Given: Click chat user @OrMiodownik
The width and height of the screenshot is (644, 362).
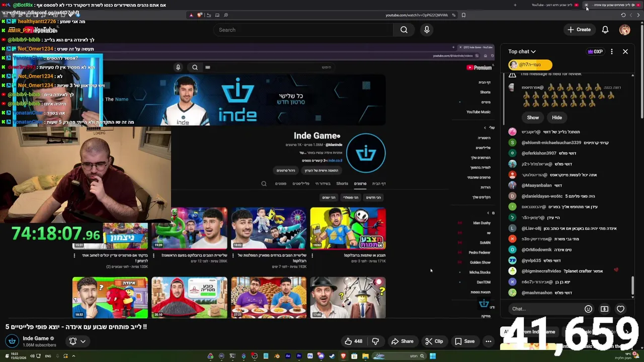Looking at the screenshot, I should click(x=536, y=249).
